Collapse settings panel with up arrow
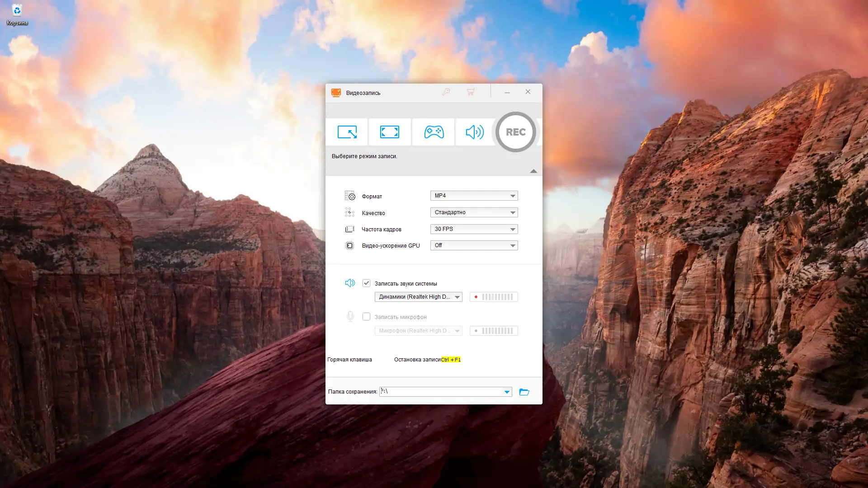Image resolution: width=868 pixels, height=488 pixels. pos(533,171)
